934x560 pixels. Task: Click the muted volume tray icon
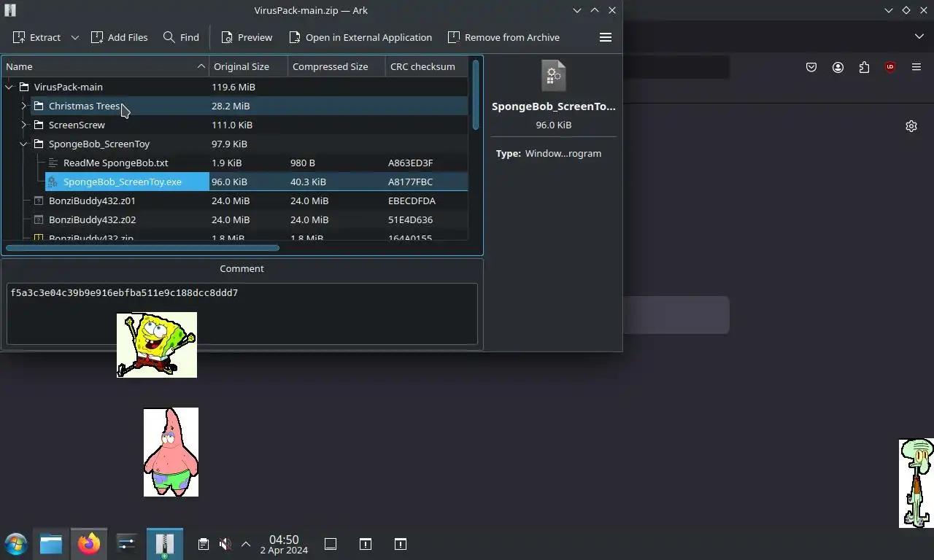click(225, 544)
